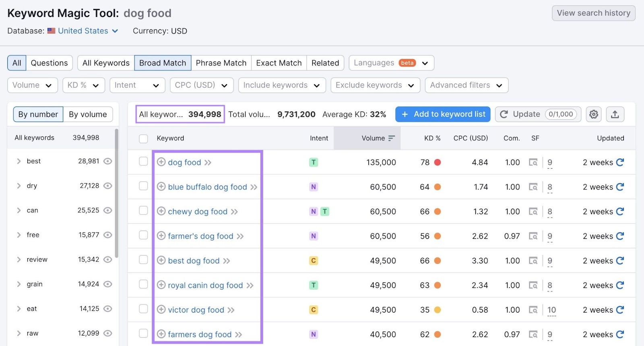The height and width of the screenshot is (346, 644).
Task: Click the KD % column header
Action: [432, 138]
